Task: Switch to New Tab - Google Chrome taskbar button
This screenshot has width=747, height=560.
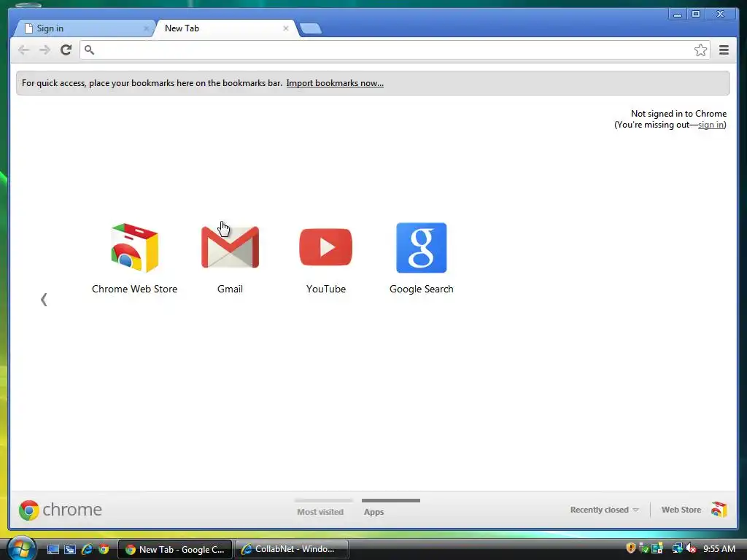Action: pos(175,549)
